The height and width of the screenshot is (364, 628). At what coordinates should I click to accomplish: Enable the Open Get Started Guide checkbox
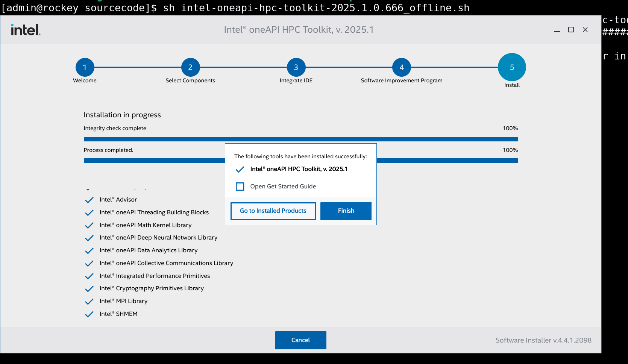click(240, 187)
